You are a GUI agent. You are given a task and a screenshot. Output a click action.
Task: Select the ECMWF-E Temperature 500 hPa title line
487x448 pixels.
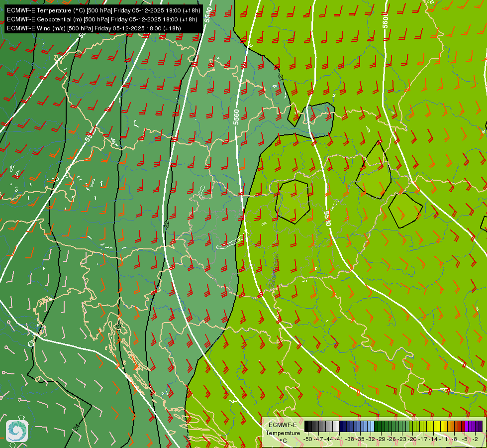[x=104, y=10]
